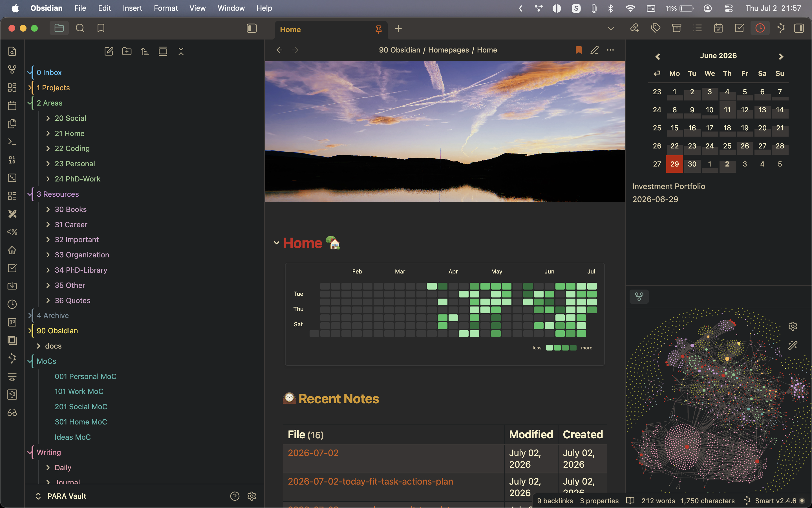Create a new note in file explorer
This screenshot has height=508, width=812.
pyautogui.click(x=109, y=51)
